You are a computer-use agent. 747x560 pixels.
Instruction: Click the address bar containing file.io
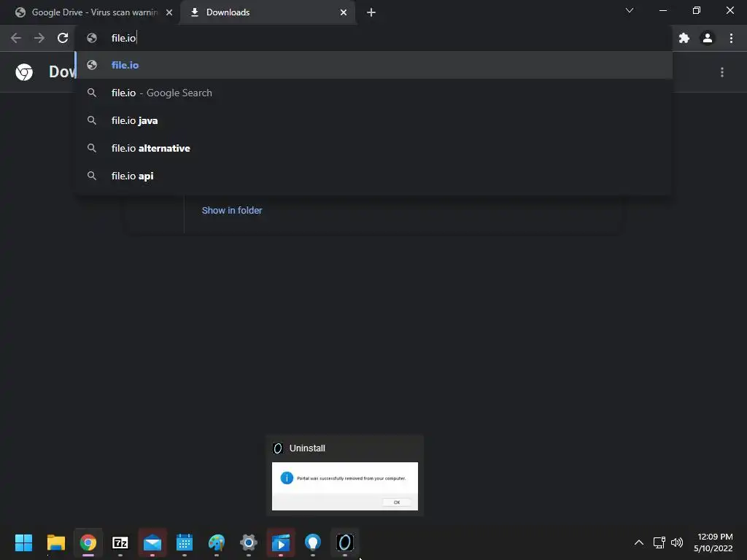click(x=373, y=38)
